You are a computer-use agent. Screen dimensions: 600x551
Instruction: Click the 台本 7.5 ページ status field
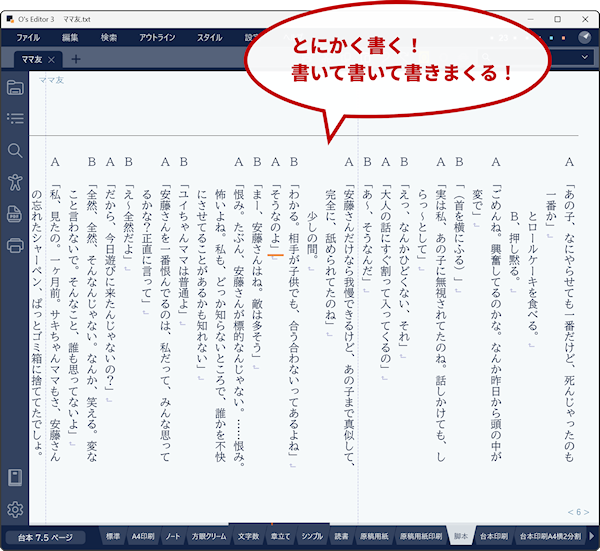point(45,537)
